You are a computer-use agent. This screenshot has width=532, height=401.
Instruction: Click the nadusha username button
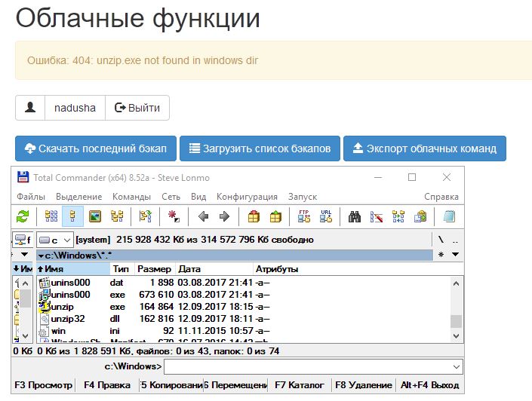[75, 108]
